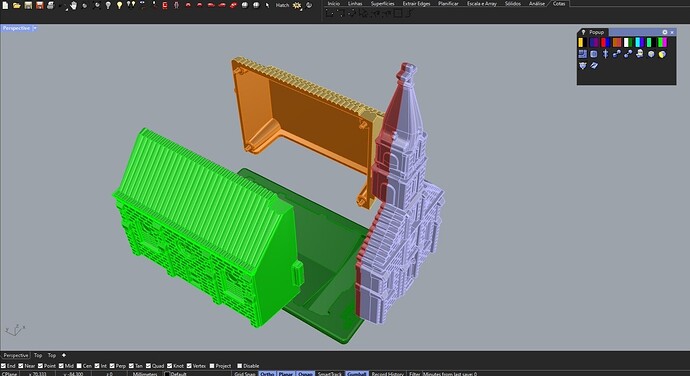This screenshot has width=690, height=376.
Task: Click the funnel-shaped icon in Popup
Action: [583, 66]
